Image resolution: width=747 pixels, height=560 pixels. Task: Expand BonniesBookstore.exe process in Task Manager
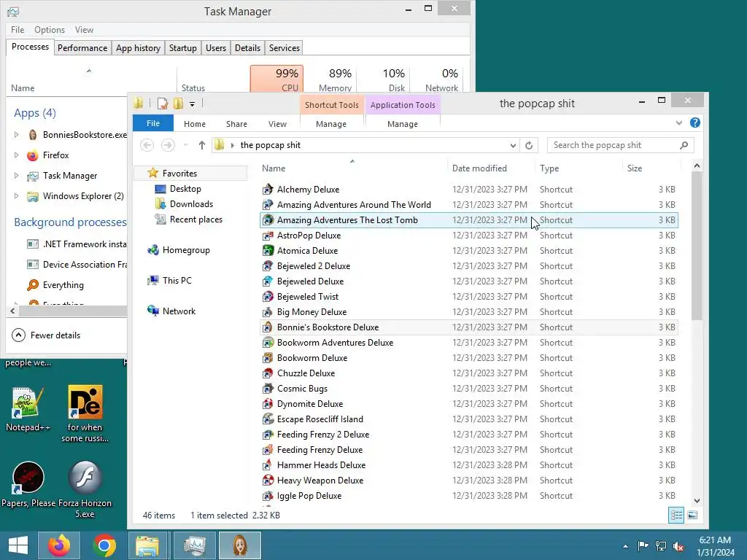coord(16,135)
